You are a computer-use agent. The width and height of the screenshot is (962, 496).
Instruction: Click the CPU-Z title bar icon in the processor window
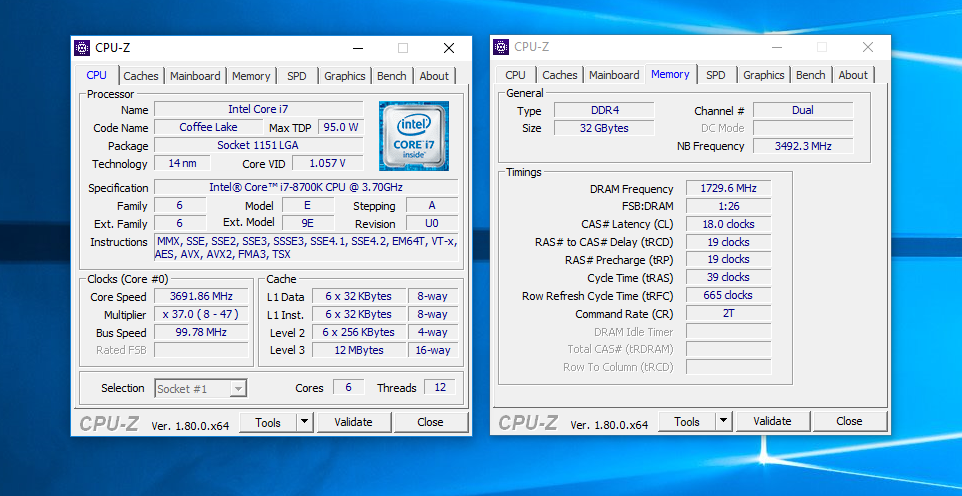pos(83,47)
